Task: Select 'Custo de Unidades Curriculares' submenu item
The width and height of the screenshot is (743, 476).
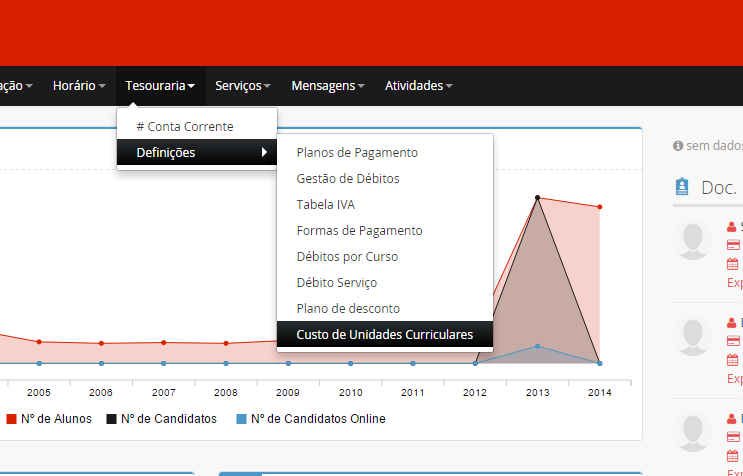Action: point(384,335)
